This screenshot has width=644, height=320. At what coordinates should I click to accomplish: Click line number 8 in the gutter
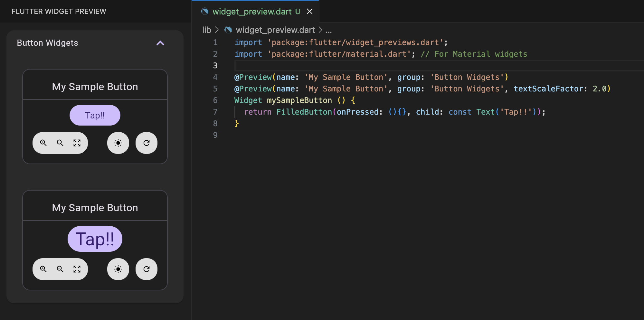click(215, 124)
